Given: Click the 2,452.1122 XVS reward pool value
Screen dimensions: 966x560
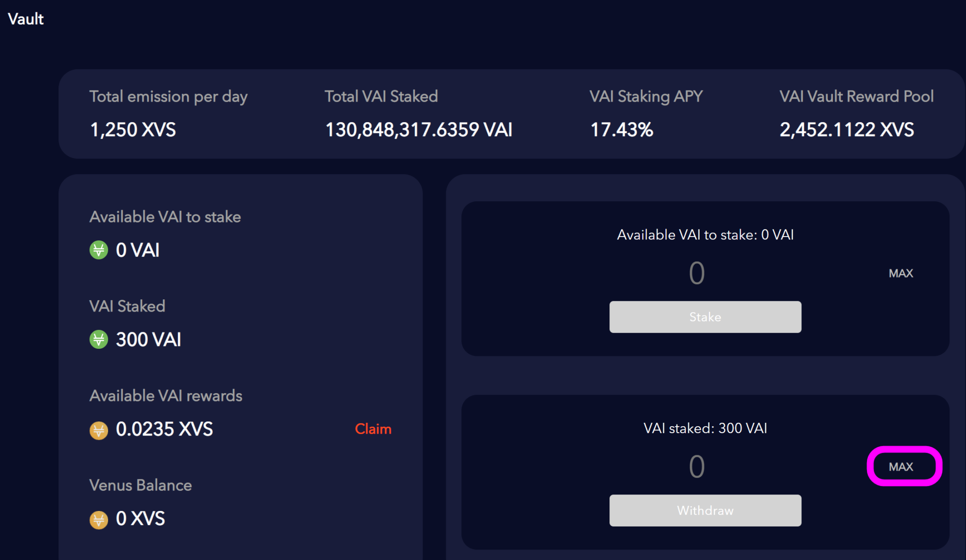Looking at the screenshot, I should click(847, 130).
